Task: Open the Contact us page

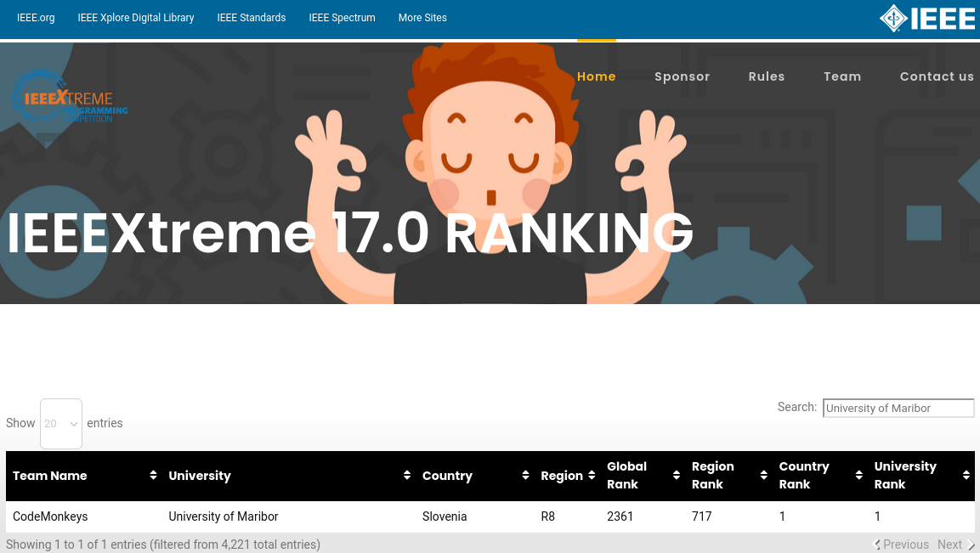Action: [937, 76]
